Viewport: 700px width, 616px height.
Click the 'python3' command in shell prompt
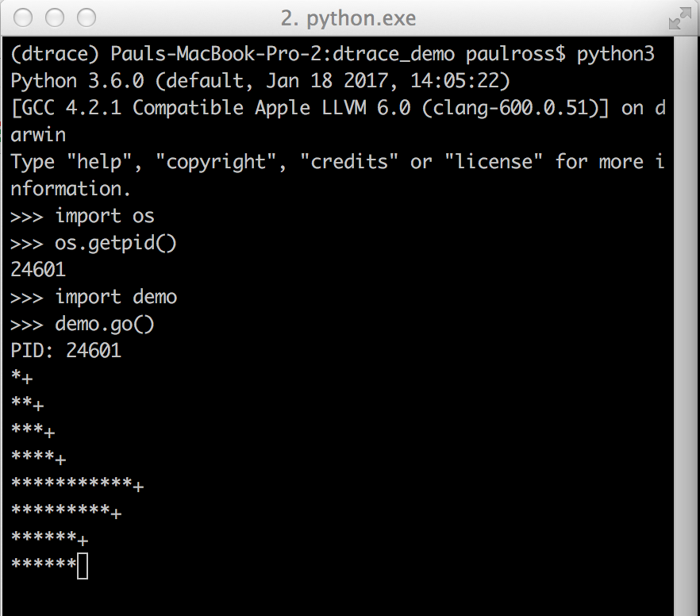point(616,55)
